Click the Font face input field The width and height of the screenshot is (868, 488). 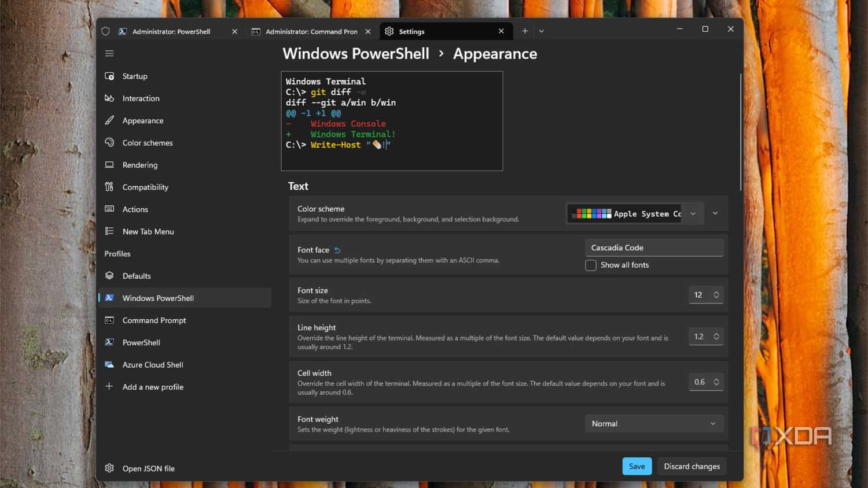(x=654, y=247)
